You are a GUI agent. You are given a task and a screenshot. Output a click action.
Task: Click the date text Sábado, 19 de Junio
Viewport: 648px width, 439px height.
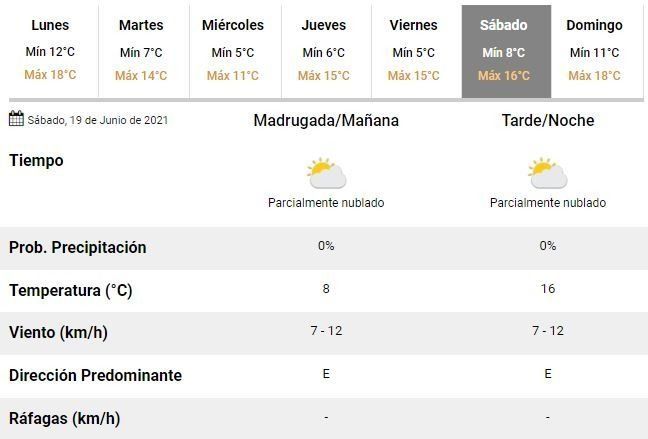(x=98, y=121)
